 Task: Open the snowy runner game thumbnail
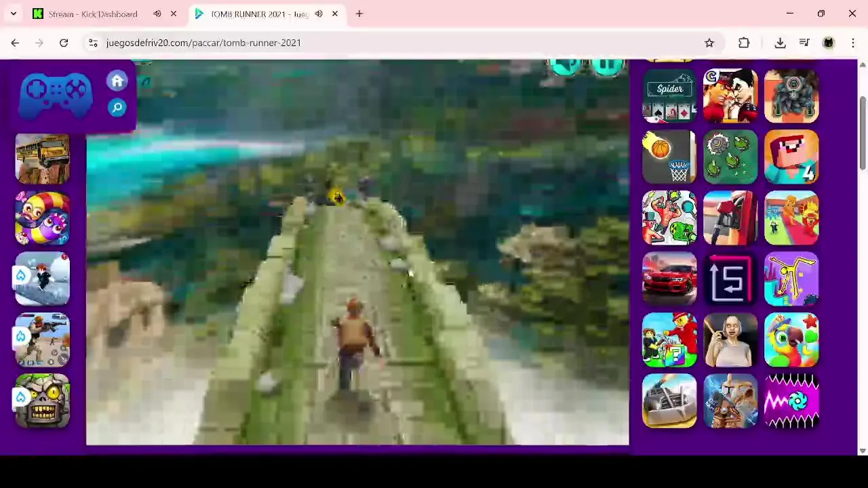[x=43, y=279]
